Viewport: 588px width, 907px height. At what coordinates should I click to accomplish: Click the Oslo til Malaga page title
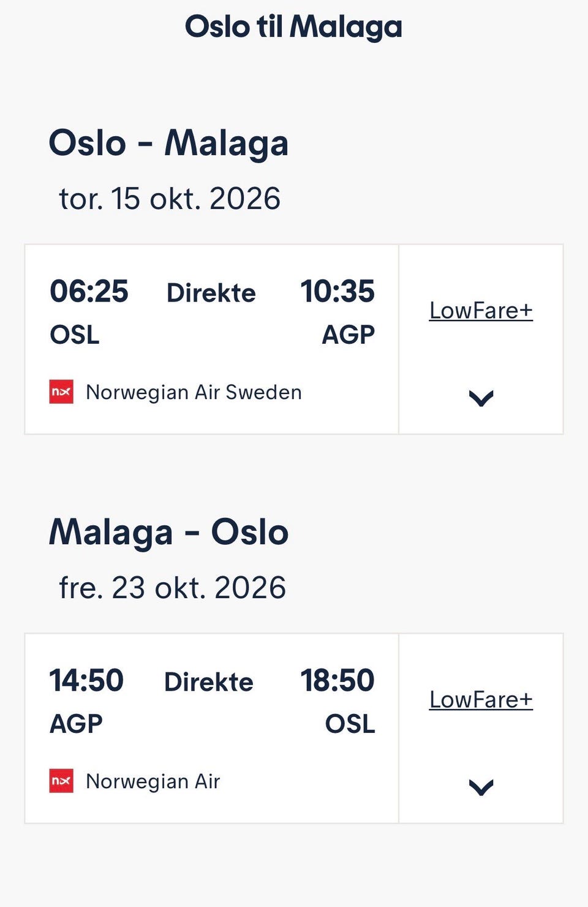click(x=294, y=27)
